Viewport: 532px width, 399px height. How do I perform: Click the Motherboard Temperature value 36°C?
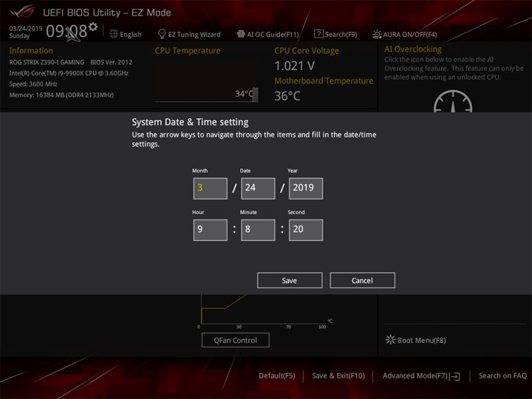(x=287, y=96)
